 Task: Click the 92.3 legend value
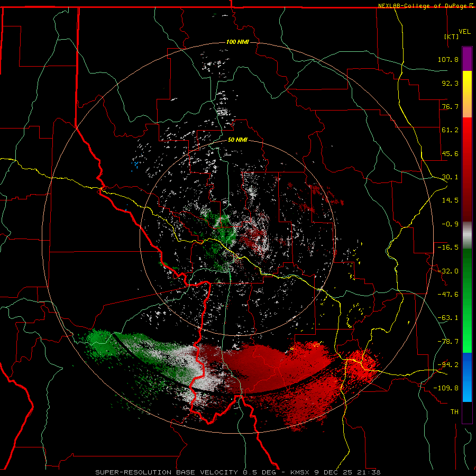point(450,83)
